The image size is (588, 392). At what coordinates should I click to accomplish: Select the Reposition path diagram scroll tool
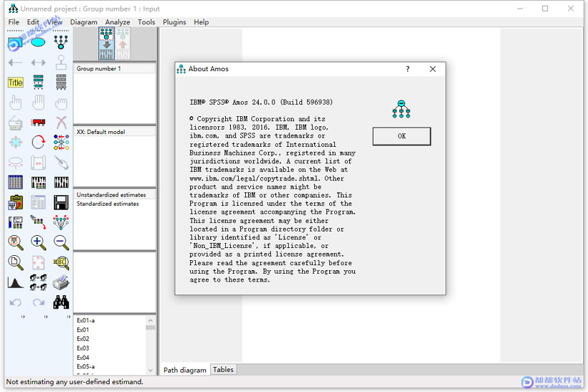click(38, 163)
